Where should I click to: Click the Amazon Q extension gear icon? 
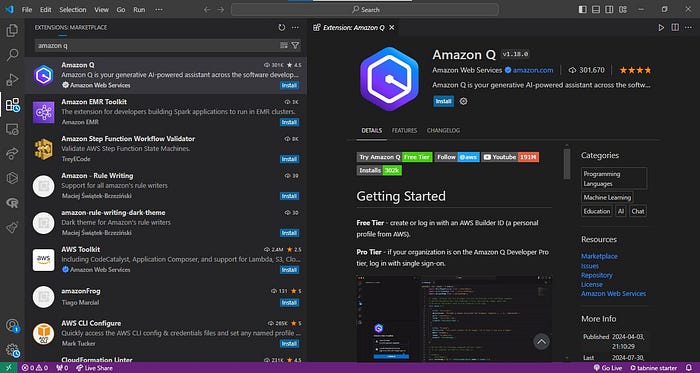point(463,101)
